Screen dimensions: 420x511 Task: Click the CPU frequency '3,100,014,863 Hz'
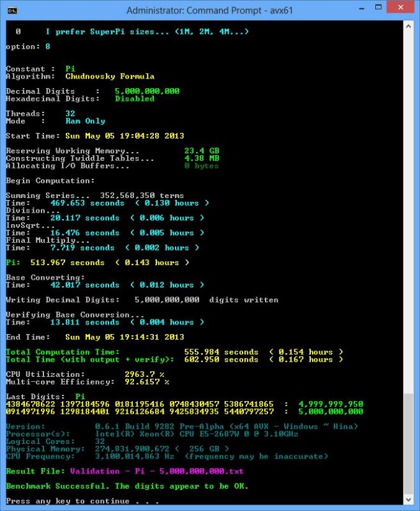coord(135,457)
